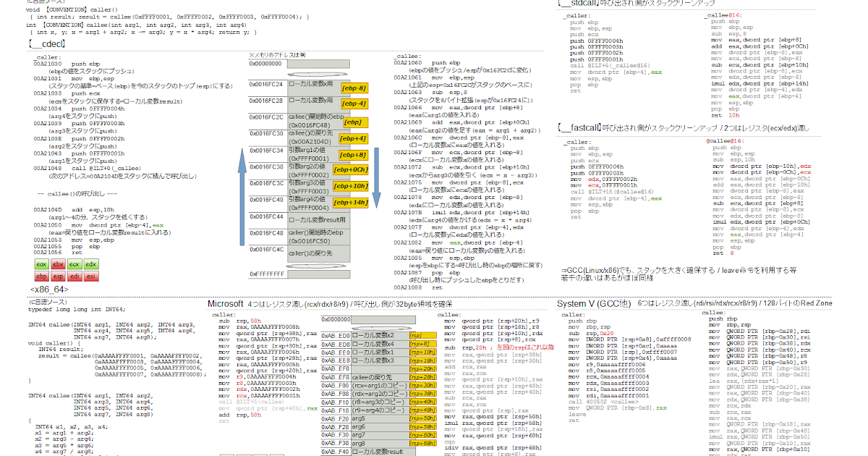Click address cell 0x0016FC30

pos(267,134)
